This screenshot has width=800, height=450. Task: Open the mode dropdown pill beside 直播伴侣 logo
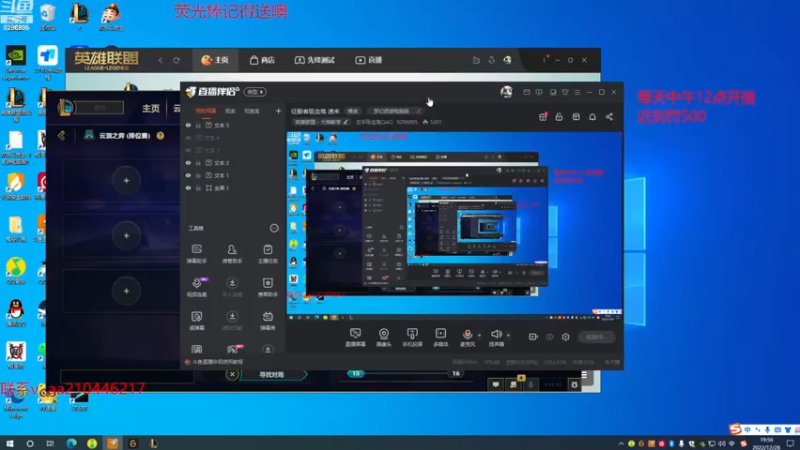pos(255,92)
